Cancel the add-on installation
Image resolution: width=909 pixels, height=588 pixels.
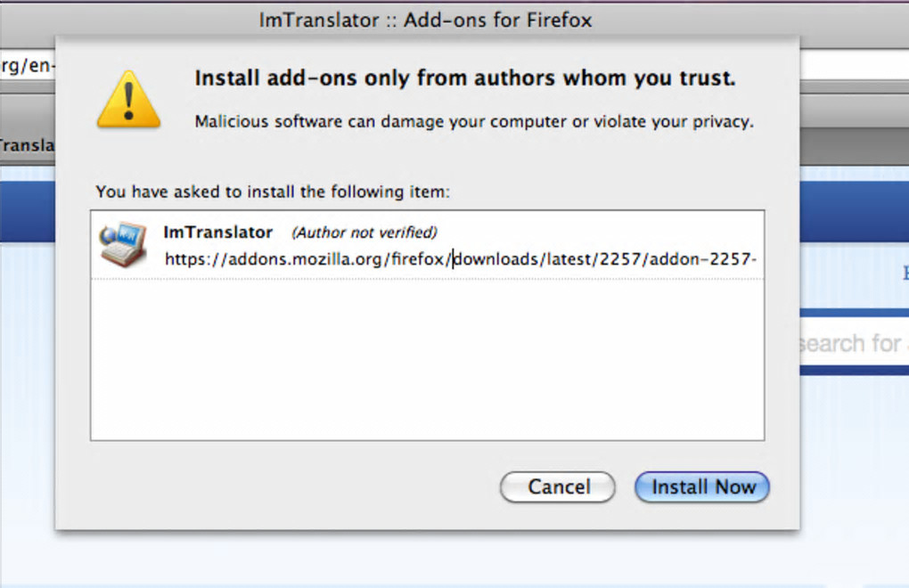[558, 487]
